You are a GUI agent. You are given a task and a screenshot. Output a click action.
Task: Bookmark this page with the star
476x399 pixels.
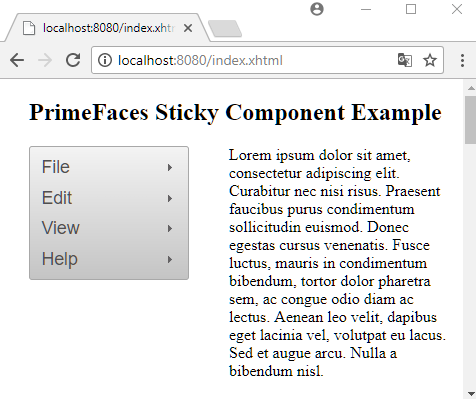coord(430,60)
